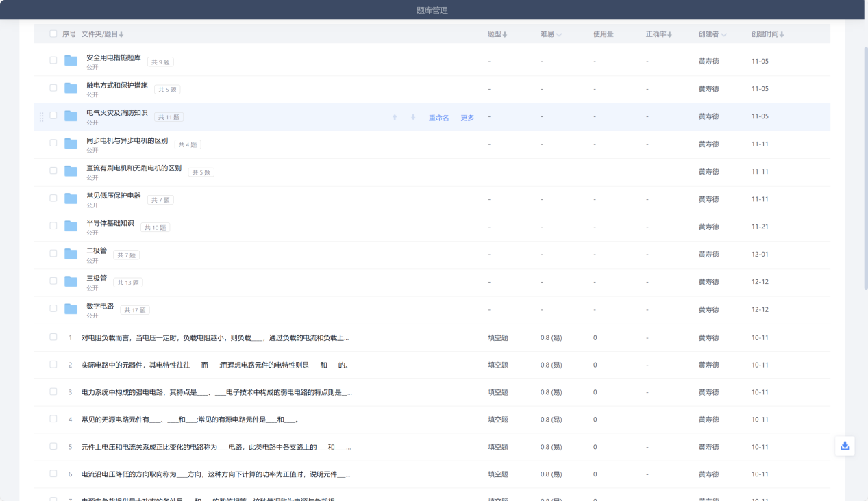Grab the drag handle of 电气火灾及消防知识 row
Viewport: 868px width, 501px height.
(42, 116)
